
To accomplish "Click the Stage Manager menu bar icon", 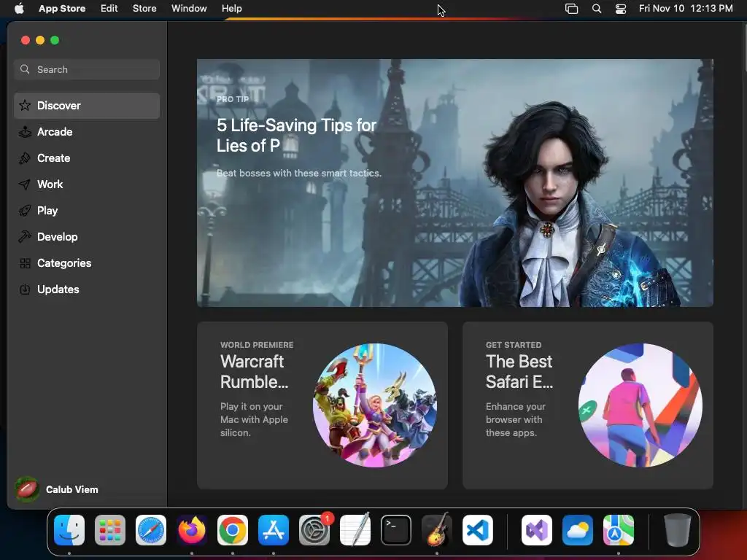I will [x=571, y=9].
